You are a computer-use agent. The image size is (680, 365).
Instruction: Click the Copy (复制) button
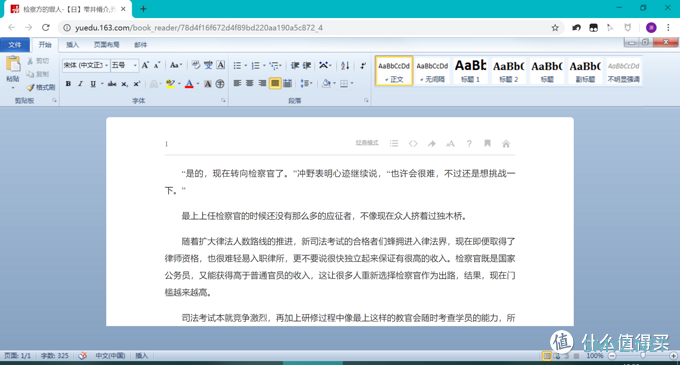[x=38, y=74]
